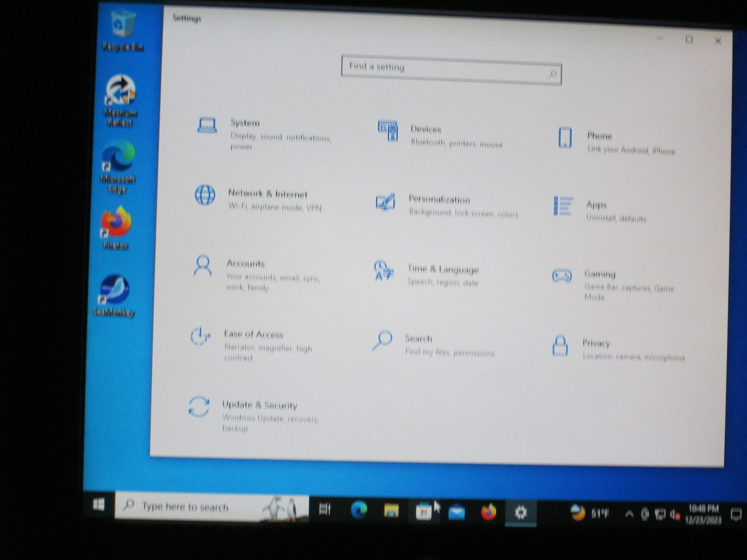Screen dimensions: 747x560
Task: Open the volume tray icon
Action: (675, 515)
